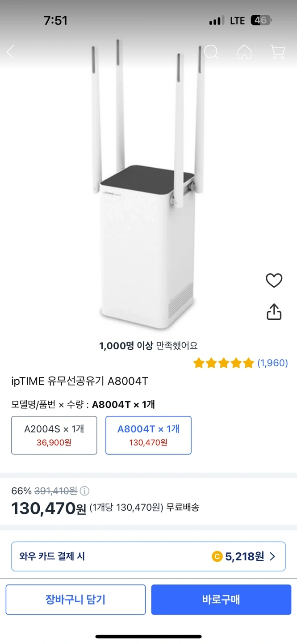Viewport: 297px width, 644px height.
Task: Open search from the top bar
Action: tap(211, 52)
